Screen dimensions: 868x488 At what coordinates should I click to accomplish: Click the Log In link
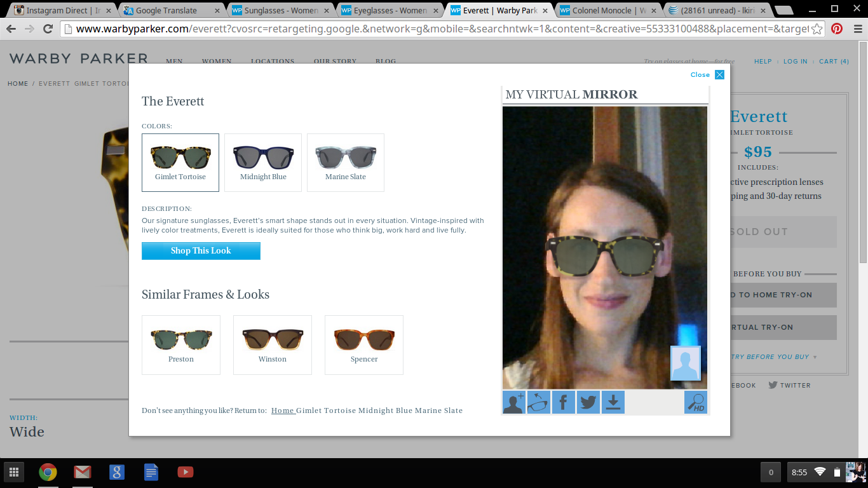(x=796, y=62)
